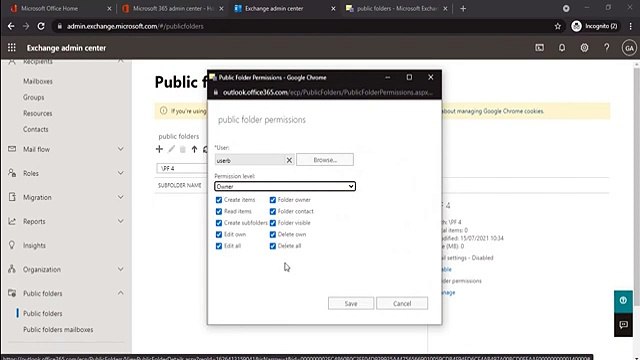Open the GA account avatar
This screenshot has height=360, width=640.
tap(629, 48)
